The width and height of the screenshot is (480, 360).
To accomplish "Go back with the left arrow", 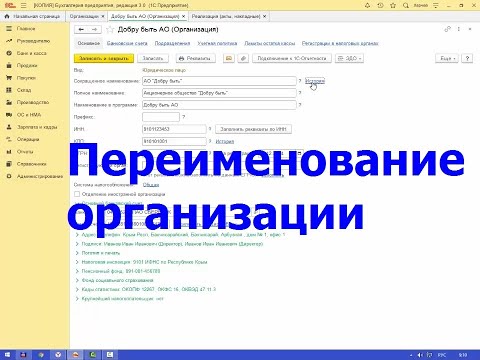I will (81, 30).
